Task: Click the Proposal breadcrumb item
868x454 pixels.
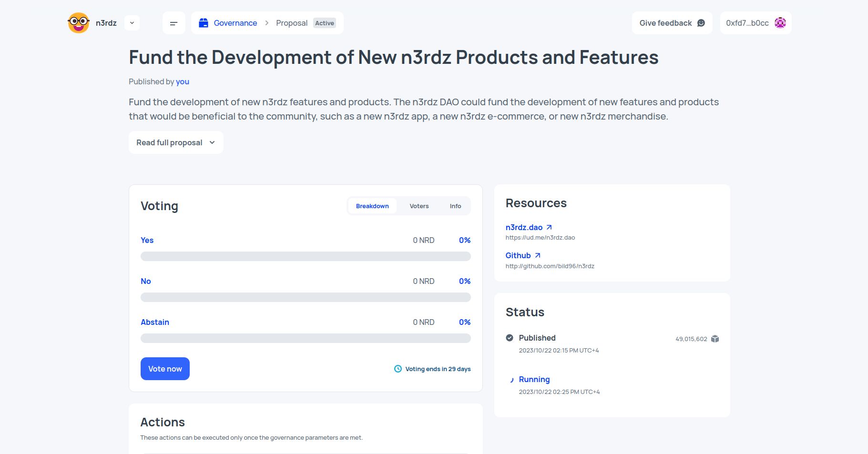Action: coord(292,23)
